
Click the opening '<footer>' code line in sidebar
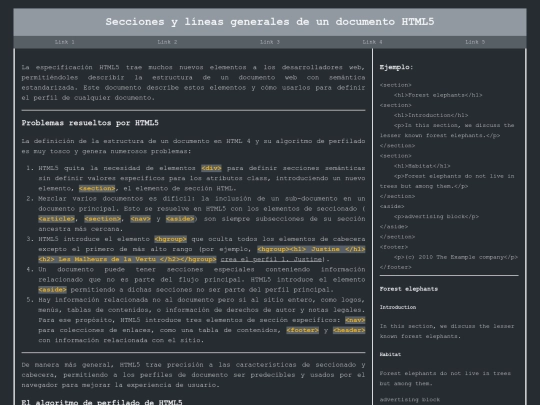point(394,247)
